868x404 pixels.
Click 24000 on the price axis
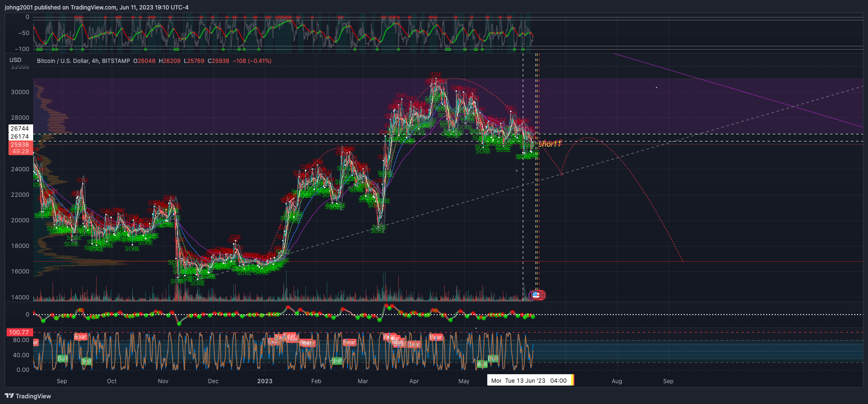pyautogui.click(x=20, y=169)
